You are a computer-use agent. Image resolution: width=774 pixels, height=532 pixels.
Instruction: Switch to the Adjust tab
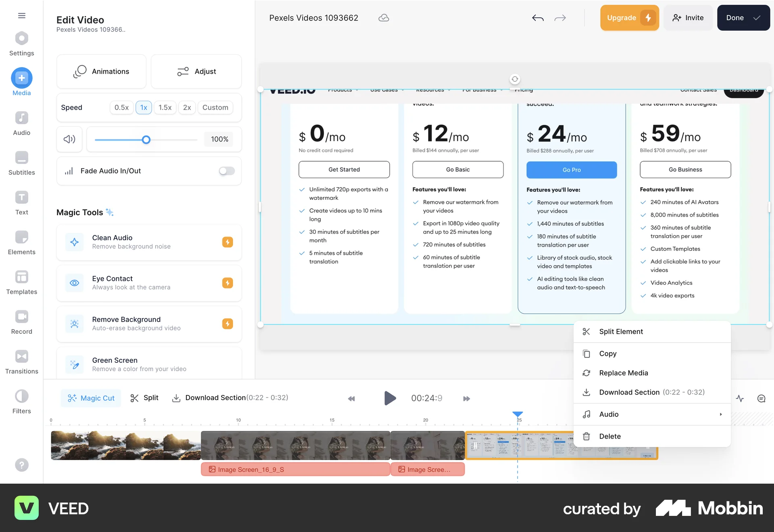coord(196,71)
